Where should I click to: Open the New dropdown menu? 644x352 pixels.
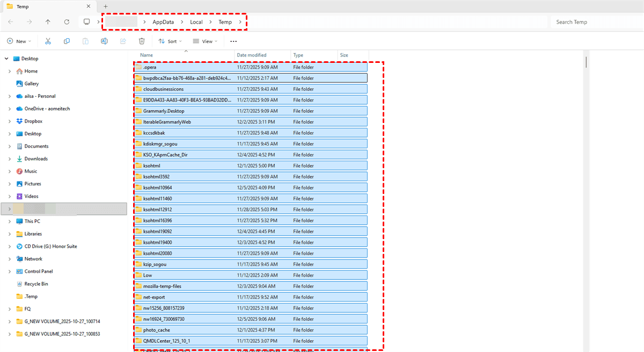click(x=19, y=41)
